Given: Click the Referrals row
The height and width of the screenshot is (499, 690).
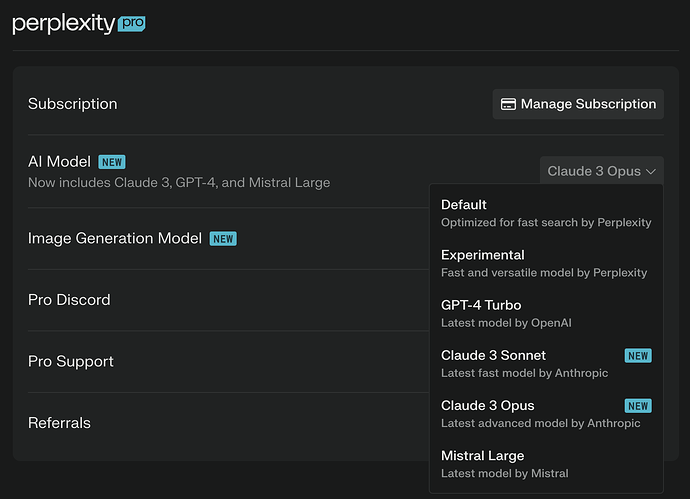Looking at the screenshot, I should coord(59,423).
